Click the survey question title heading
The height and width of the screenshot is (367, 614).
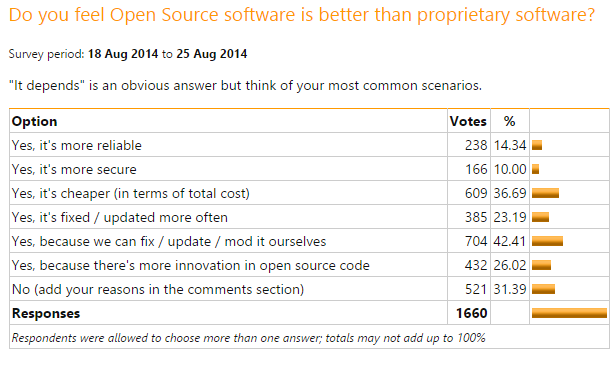(x=302, y=16)
